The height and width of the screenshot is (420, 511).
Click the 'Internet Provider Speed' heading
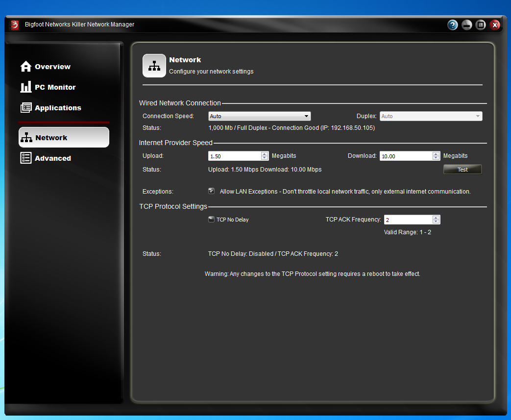(x=176, y=143)
